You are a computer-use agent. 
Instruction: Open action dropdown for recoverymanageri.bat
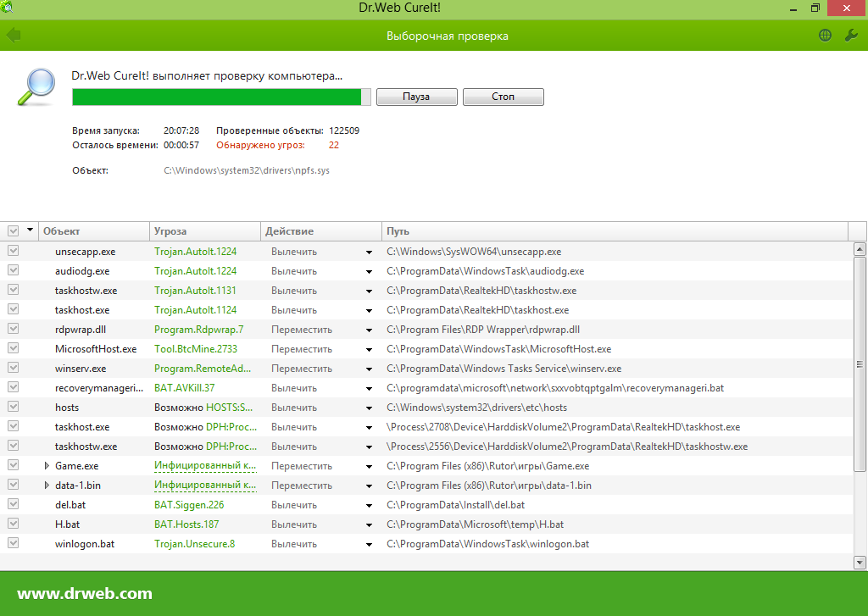tap(369, 389)
